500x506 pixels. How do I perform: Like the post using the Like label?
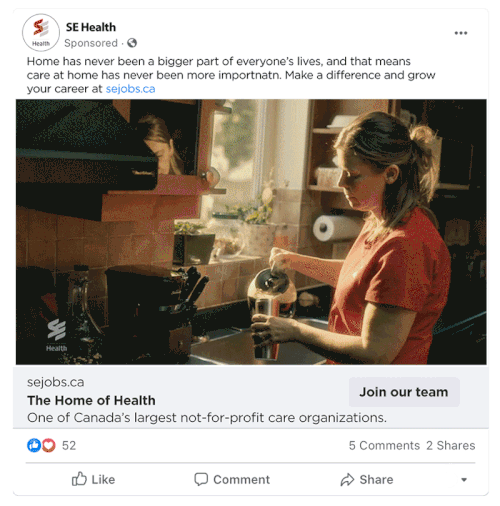(103, 480)
